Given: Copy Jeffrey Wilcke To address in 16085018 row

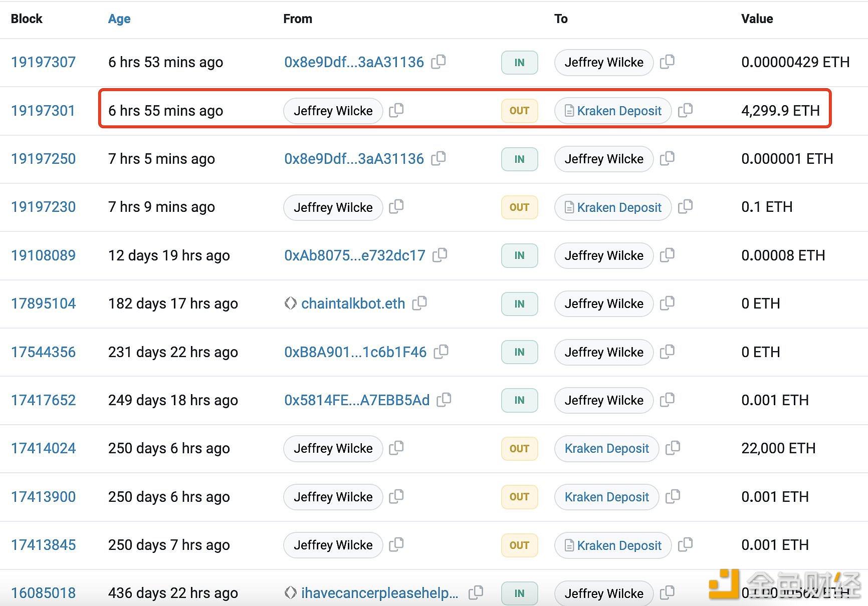Looking at the screenshot, I should tap(667, 593).
